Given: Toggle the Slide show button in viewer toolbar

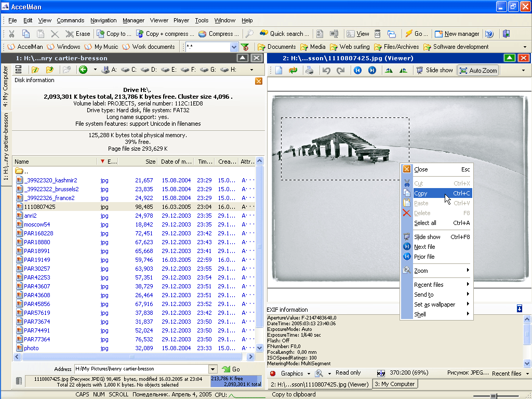Looking at the screenshot, I should coord(434,70).
